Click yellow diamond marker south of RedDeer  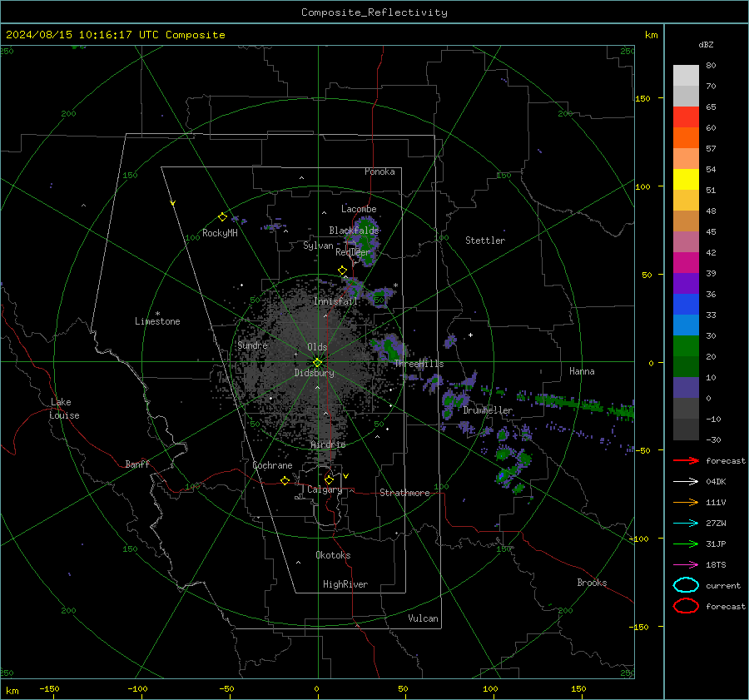(342, 271)
